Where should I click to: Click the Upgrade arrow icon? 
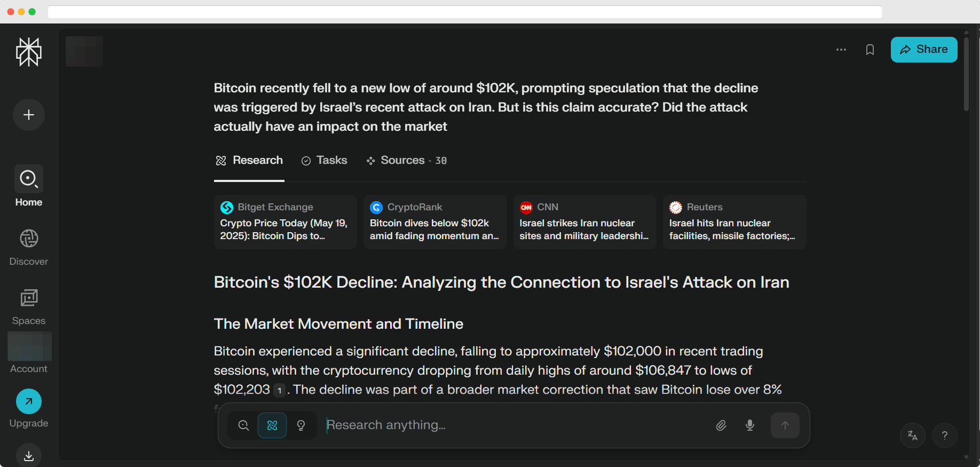29,401
